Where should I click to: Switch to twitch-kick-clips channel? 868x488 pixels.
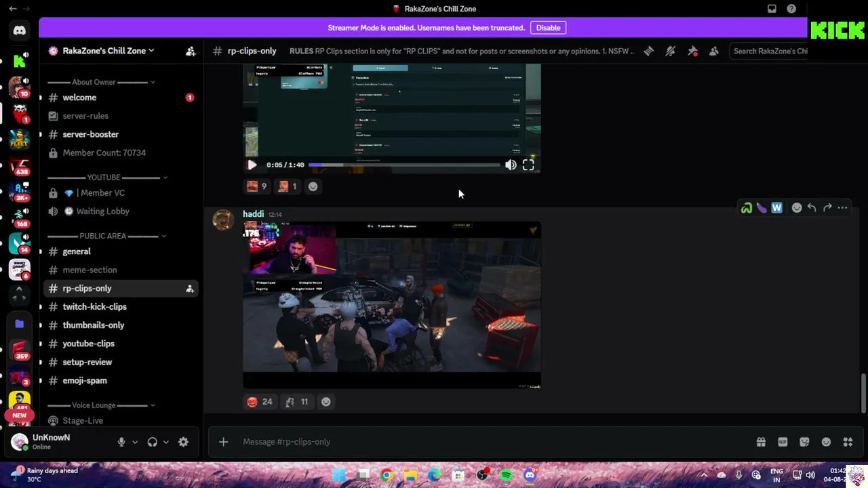[x=121, y=307]
